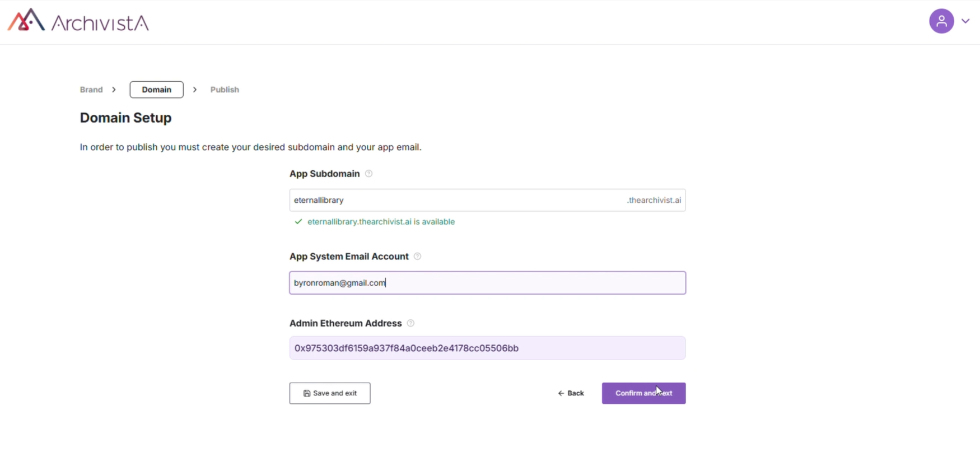Focus the App System Email input
Viewport: 980px width, 461px height.
(x=487, y=283)
